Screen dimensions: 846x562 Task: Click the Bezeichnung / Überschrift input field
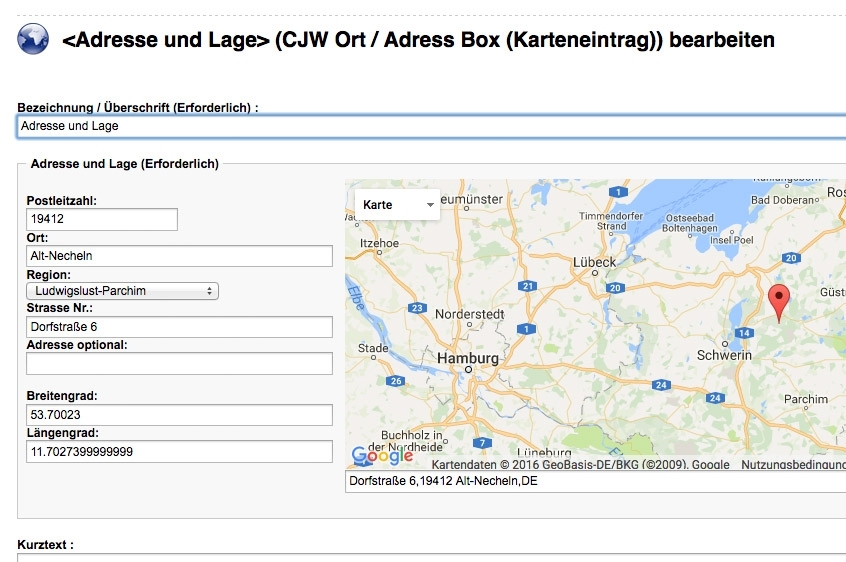pos(431,126)
